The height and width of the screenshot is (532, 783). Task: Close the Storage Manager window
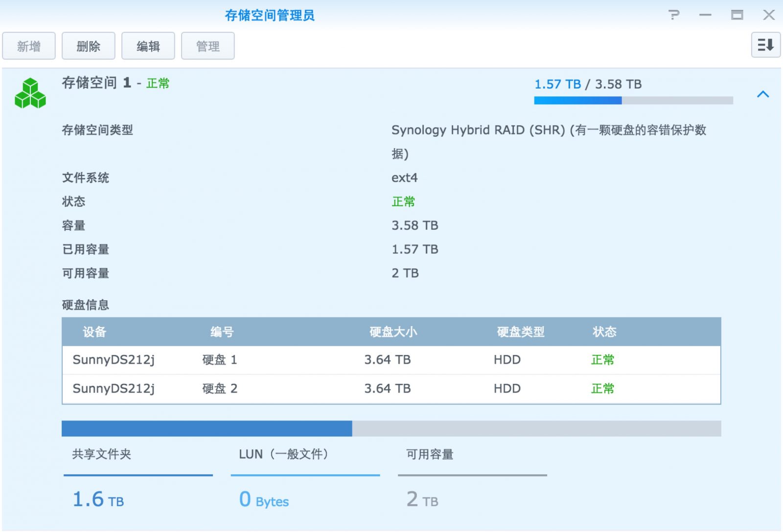[769, 15]
